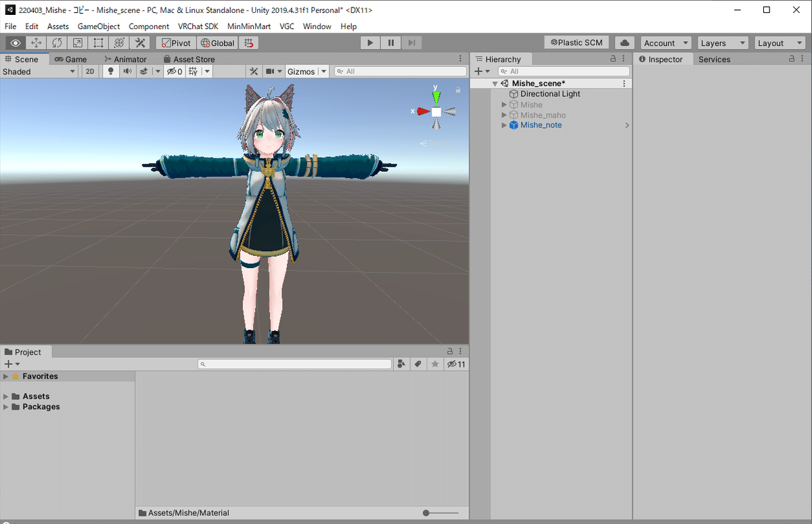Viewport: 812px width, 524px height.
Task: Search project by label icon
Action: click(x=418, y=364)
